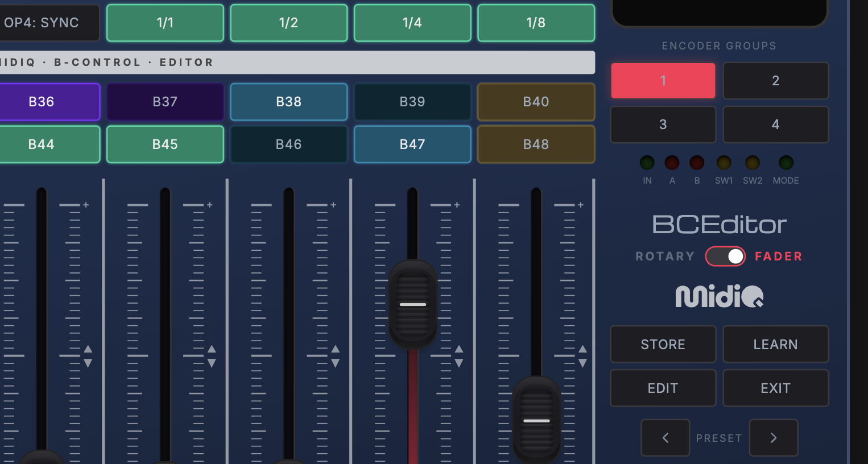The image size is (868, 464).
Task: Click the SW2 indicator LED
Action: click(753, 163)
